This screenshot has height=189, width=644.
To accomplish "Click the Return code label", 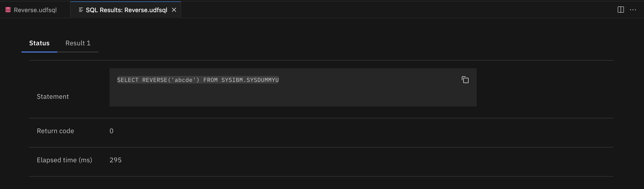I will [55, 131].
